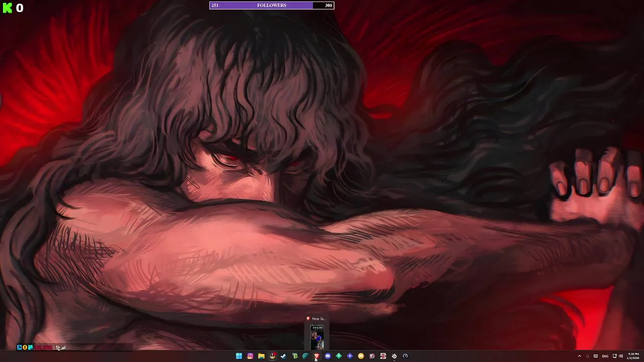Click the teal OG badge in chat overlay
The image size is (644, 362).
click(x=31, y=347)
